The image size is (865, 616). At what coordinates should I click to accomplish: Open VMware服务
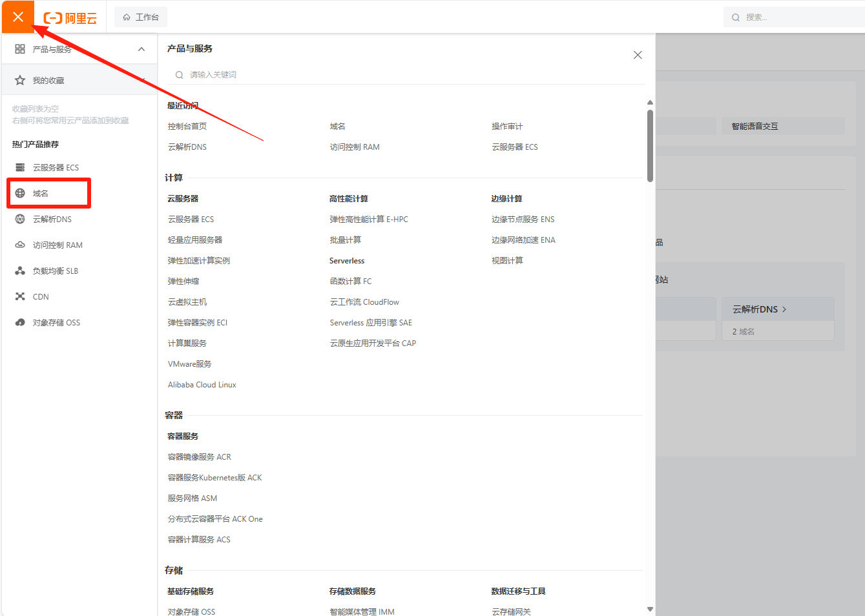189,364
